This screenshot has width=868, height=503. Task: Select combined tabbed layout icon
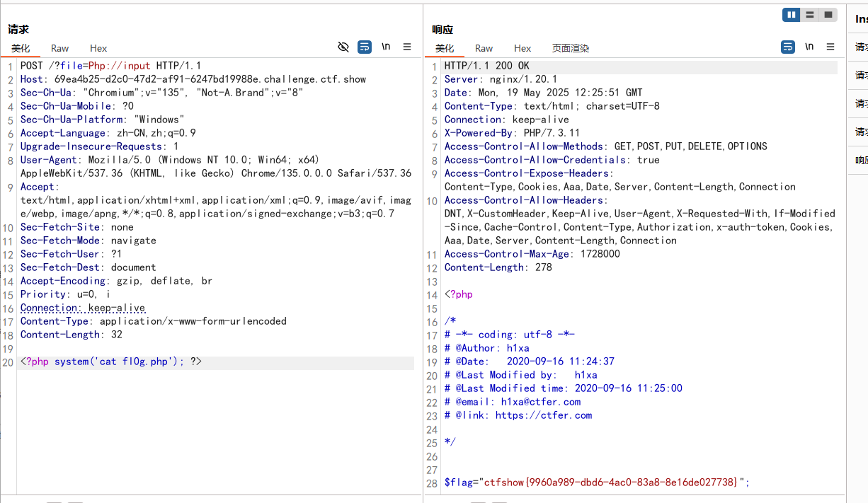coord(828,15)
